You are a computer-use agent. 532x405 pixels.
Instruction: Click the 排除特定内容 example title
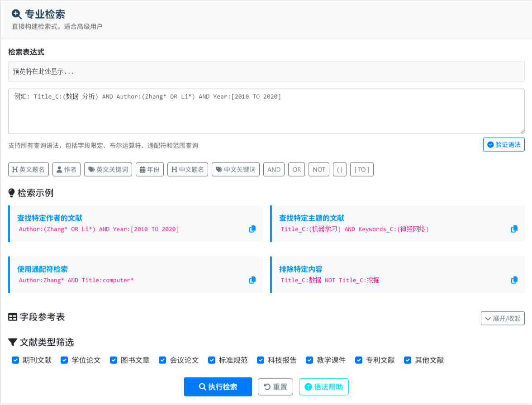point(301,269)
